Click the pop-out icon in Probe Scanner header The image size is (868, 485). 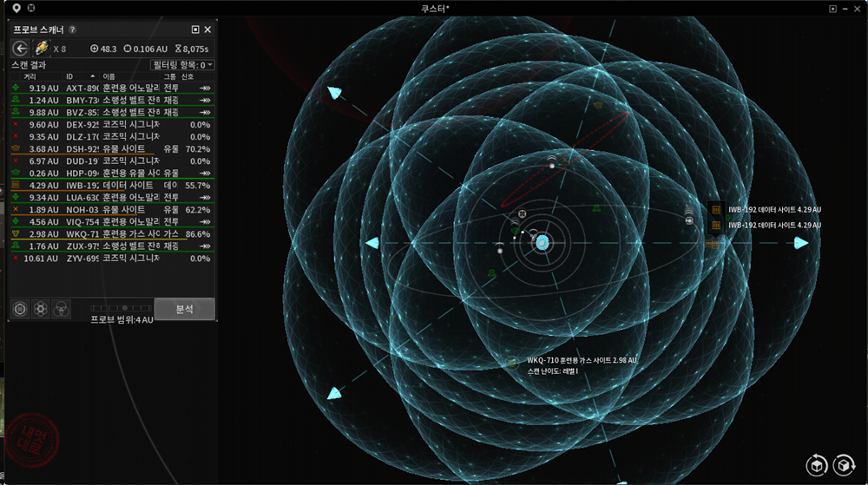[x=194, y=29]
